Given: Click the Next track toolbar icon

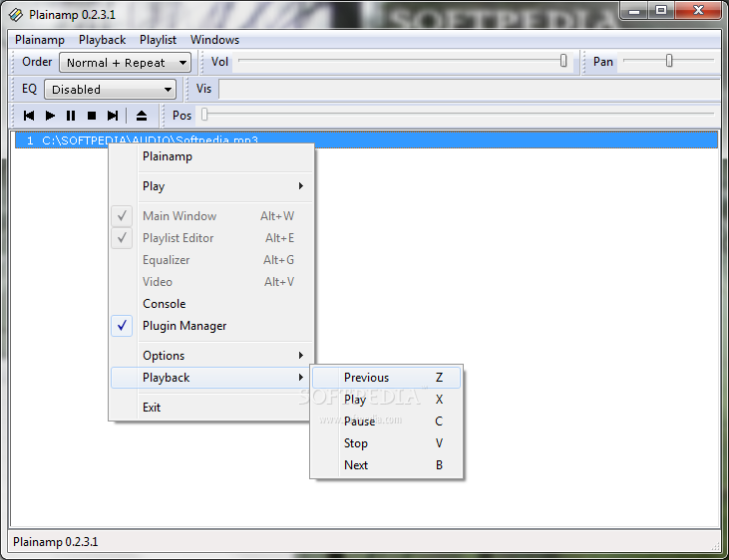Looking at the screenshot, I should (x=113, y=116).
